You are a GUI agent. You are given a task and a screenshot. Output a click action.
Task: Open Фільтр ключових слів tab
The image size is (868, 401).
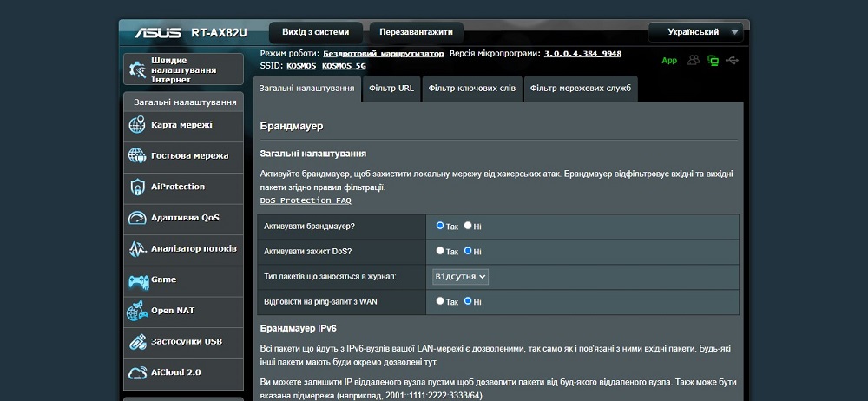[x=472, y=89]
